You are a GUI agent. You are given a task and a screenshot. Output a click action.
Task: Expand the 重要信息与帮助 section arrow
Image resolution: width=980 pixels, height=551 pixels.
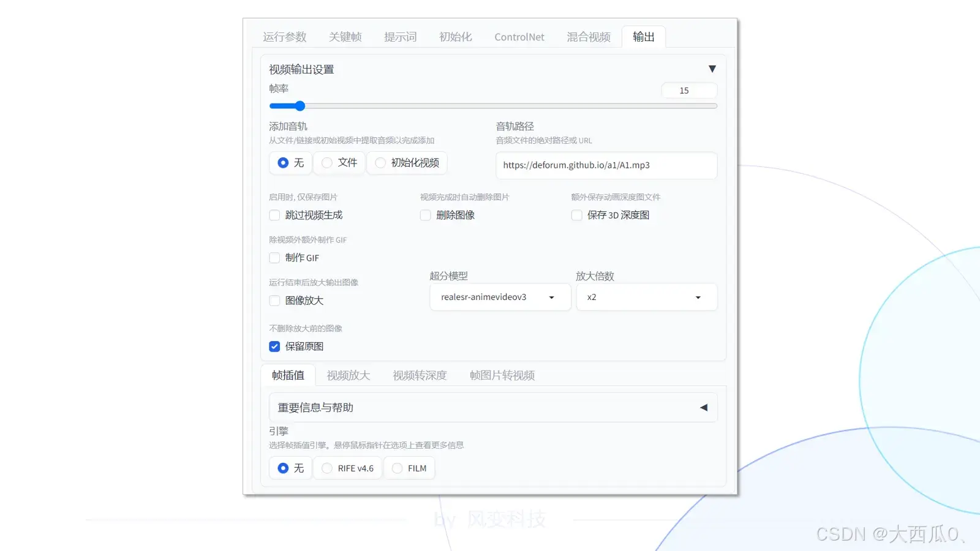click(703, 408)
